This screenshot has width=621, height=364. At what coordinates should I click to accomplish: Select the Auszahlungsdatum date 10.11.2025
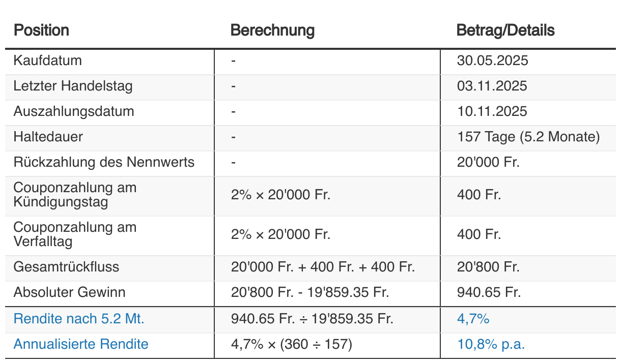tap(492, 111)
